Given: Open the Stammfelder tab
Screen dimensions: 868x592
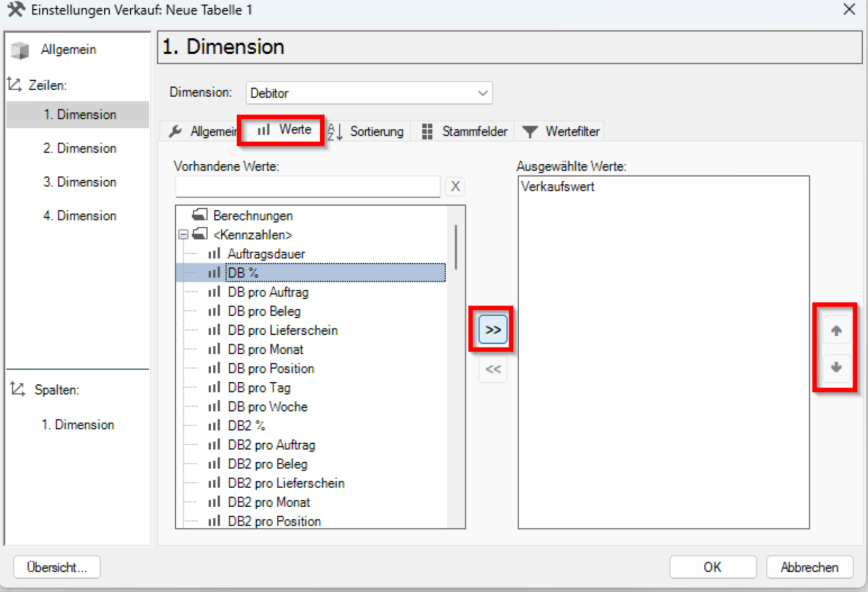Looking at the screenshot, I should 465,131.
